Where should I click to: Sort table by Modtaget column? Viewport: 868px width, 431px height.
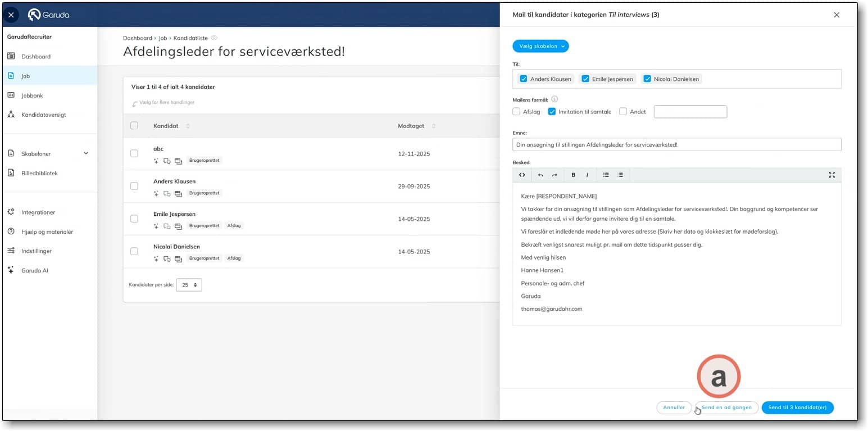434,126
